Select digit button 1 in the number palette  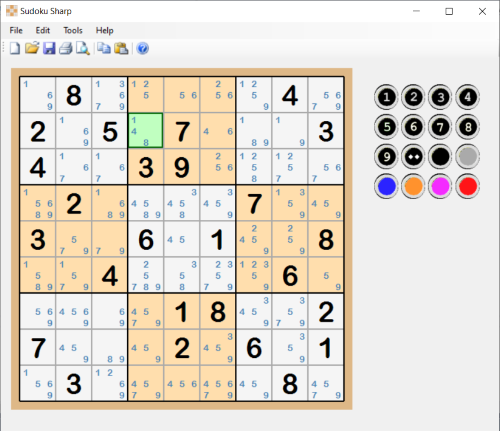(x=386, y=97)
